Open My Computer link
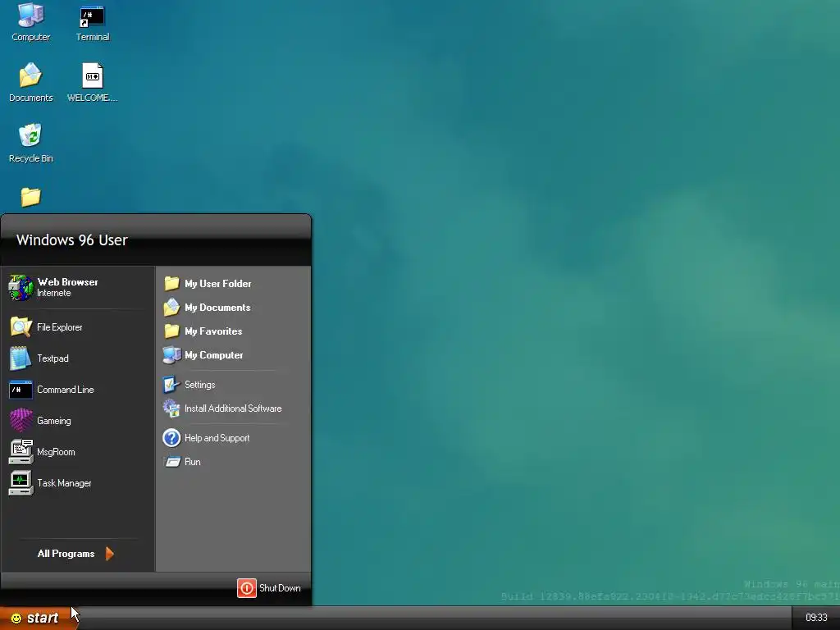Screen dimensions: 840x630 pos(214,354)
